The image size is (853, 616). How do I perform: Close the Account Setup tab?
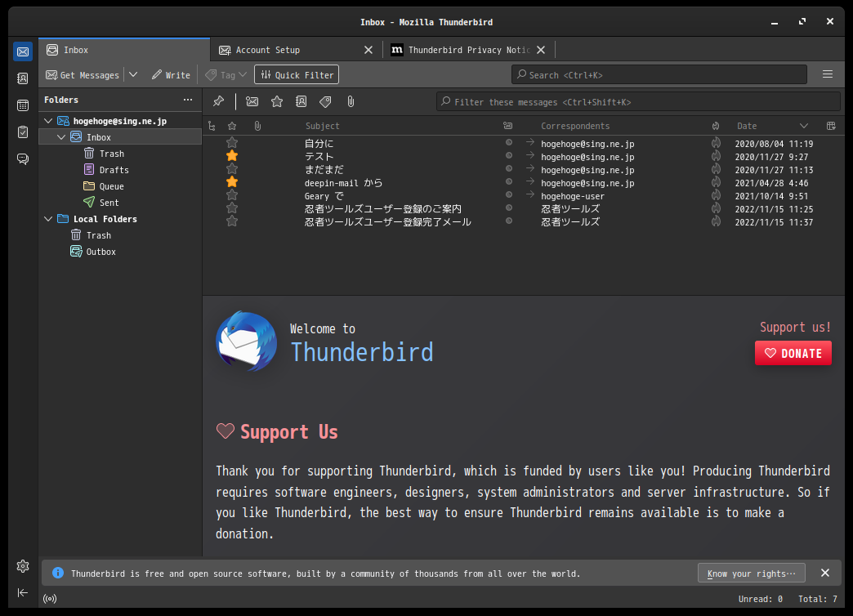pyautogui.click(x=368, y=50)
